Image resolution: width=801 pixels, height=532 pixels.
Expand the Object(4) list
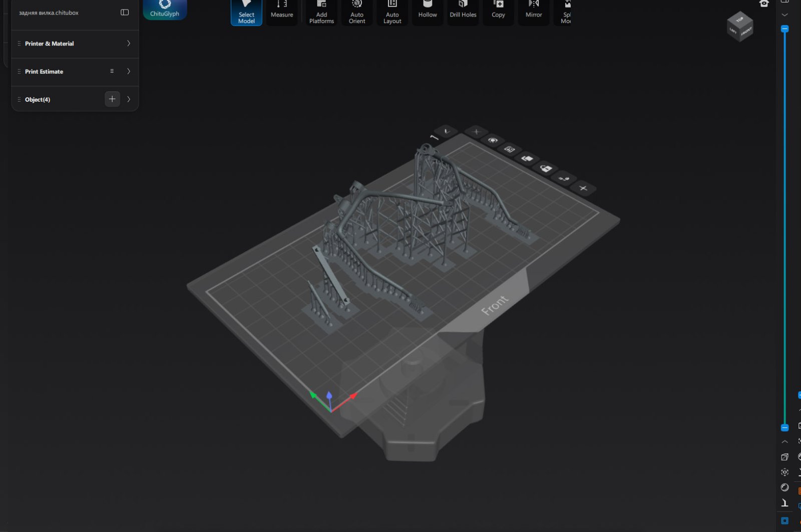tap(129, 100)
